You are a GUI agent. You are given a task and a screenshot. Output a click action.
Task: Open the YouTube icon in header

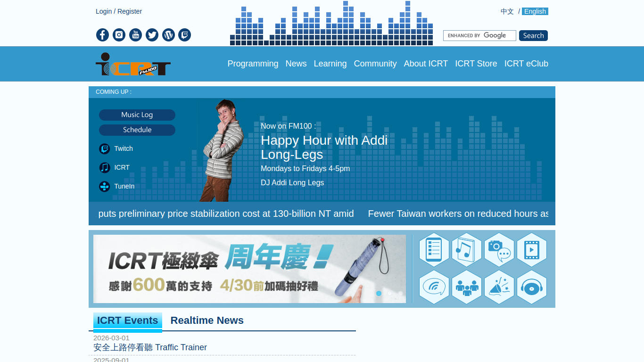coord(135,35)
